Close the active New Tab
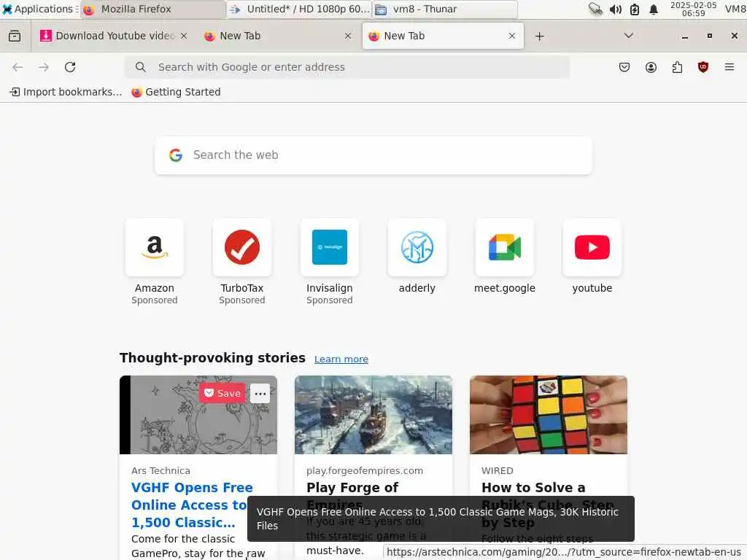 tap(512, 36)
